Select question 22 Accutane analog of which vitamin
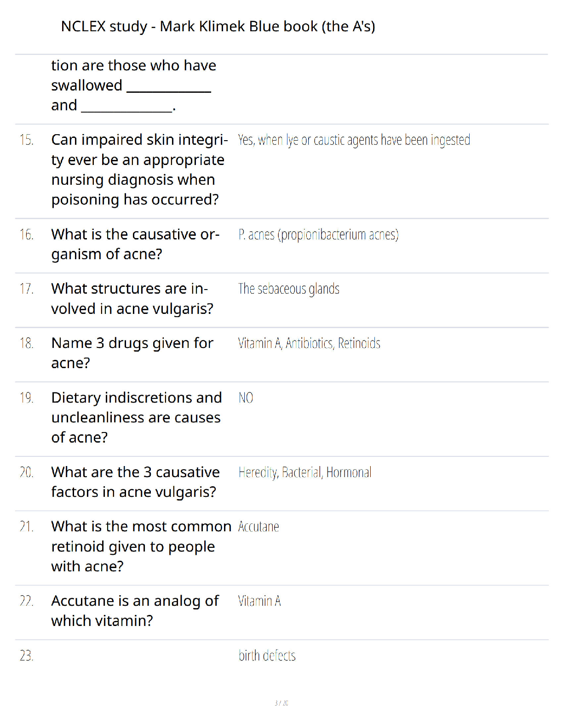Screen dimensions: 563x728 point(135,611)
